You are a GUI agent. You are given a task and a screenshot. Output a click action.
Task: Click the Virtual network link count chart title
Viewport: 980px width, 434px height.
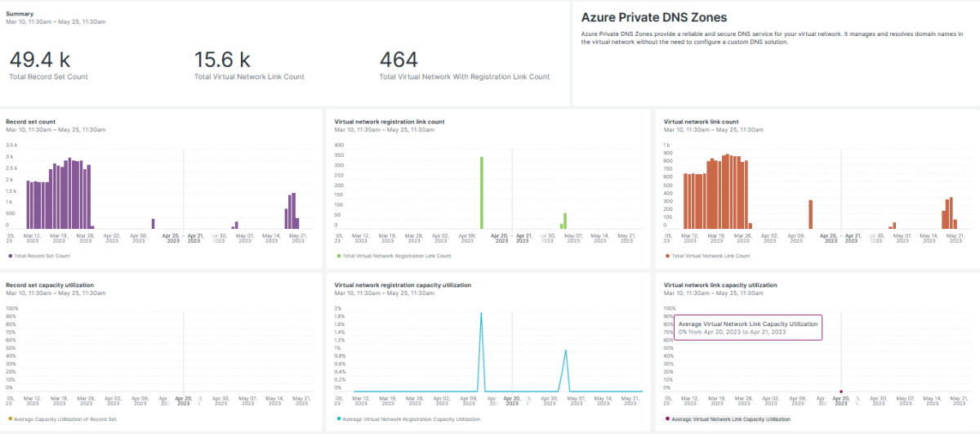701,122
